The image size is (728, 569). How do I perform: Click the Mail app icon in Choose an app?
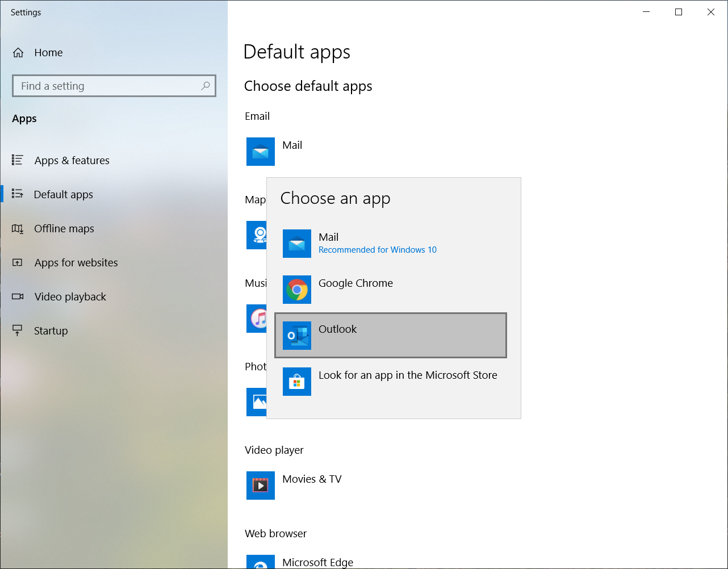(297, 244)
